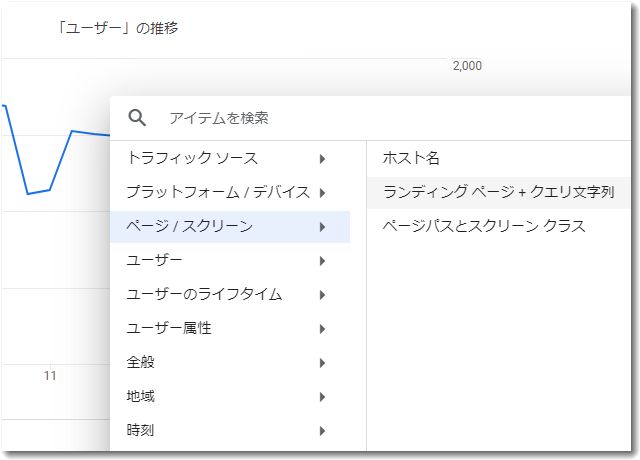This screenshot has height=460, width=640.
Task: Open the ユーザー category
Action: point(230,260)
